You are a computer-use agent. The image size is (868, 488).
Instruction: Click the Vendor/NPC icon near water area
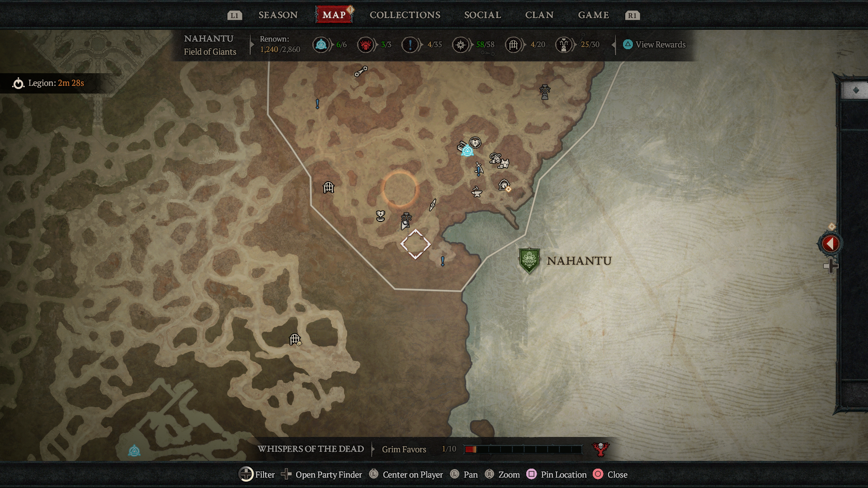click(x=505, y=187)
